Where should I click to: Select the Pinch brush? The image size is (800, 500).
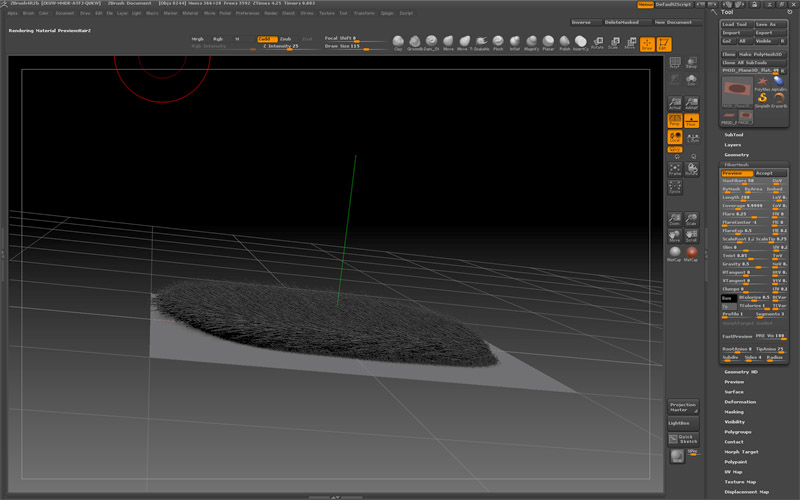point(498,43)
